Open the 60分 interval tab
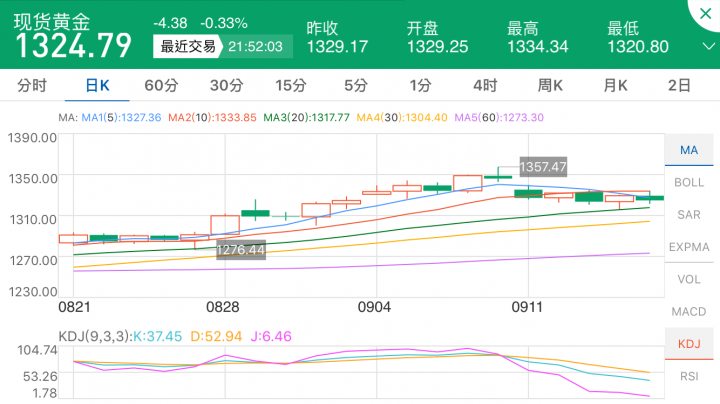720x404 pixels. tap(162, 86)
